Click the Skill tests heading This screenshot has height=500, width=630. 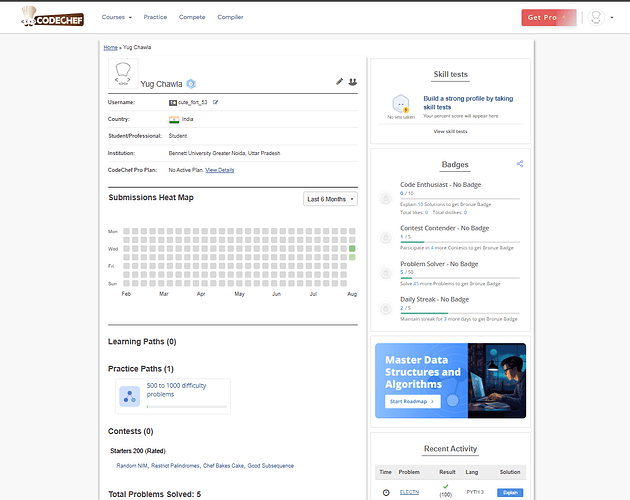point(450,74)
